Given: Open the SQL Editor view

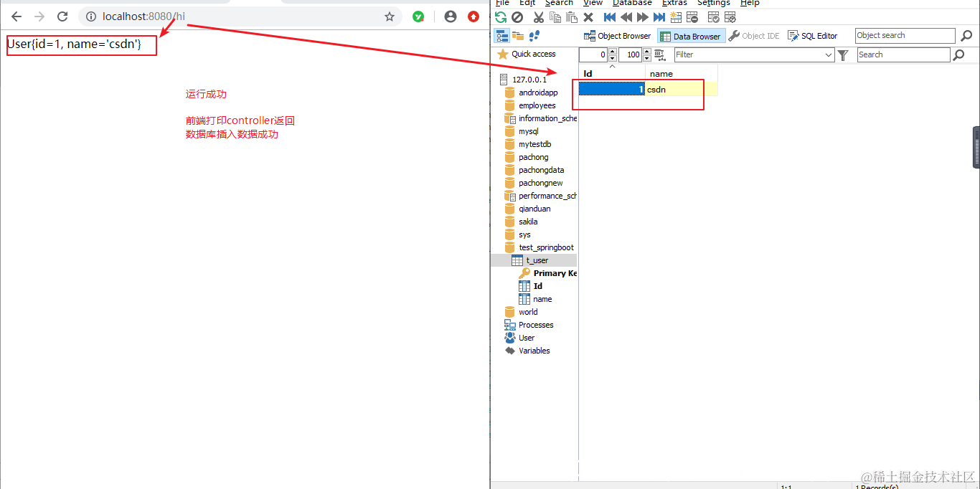Looking at the screenshot, I should pos(813,36).
